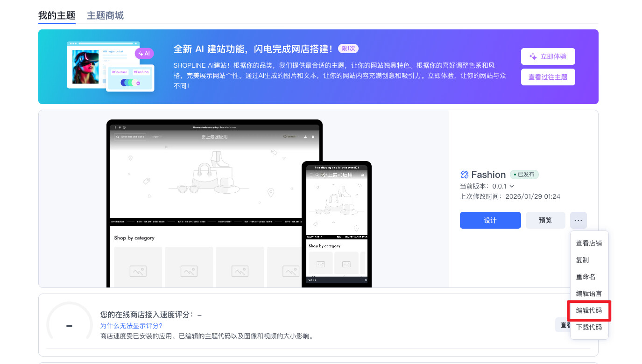
Task: Select the 我的主题 tab
Action: [x=56, y=15]
